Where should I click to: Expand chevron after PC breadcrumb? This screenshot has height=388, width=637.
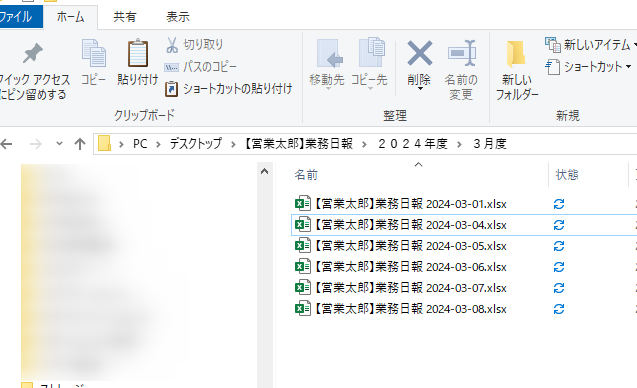point(158,144)
